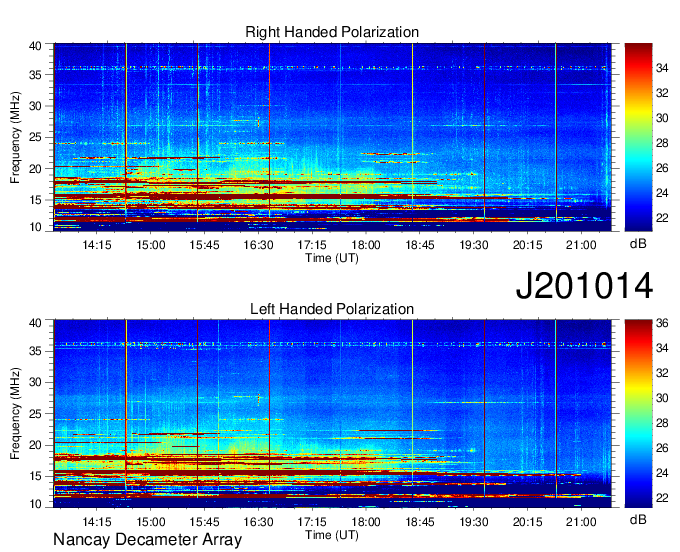Click the 24 dB label on left-handed colorbar

click(662, 473)
